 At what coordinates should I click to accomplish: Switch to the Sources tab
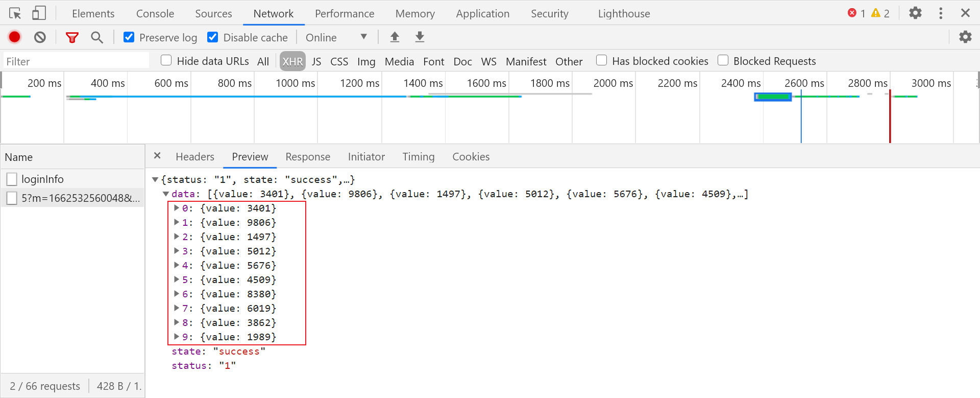coord(213,14)
